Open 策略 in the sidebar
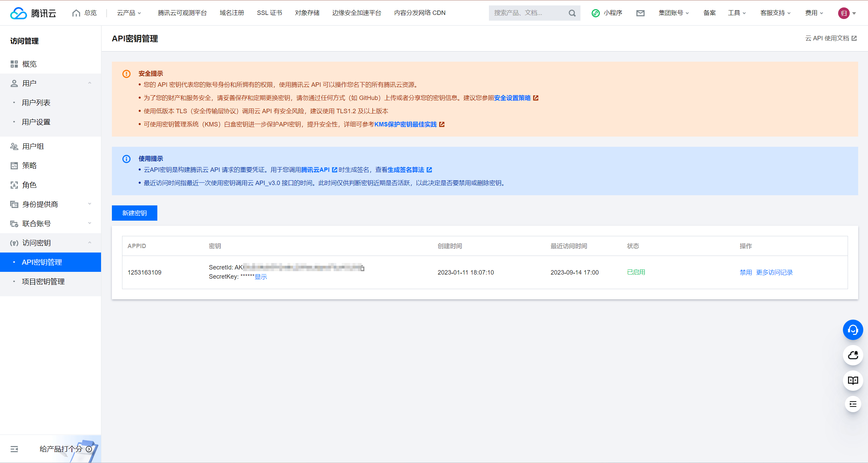This screenshot has width=868, height=463. 29,166
